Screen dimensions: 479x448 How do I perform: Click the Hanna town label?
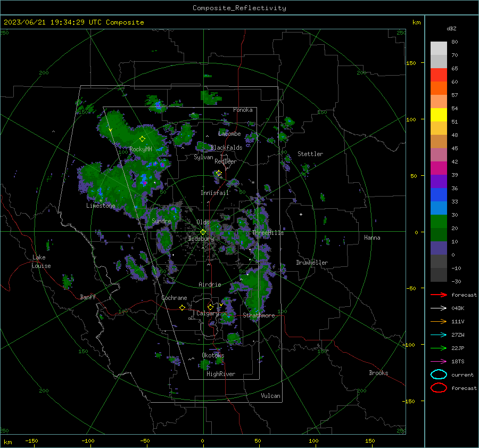point(372,238)
